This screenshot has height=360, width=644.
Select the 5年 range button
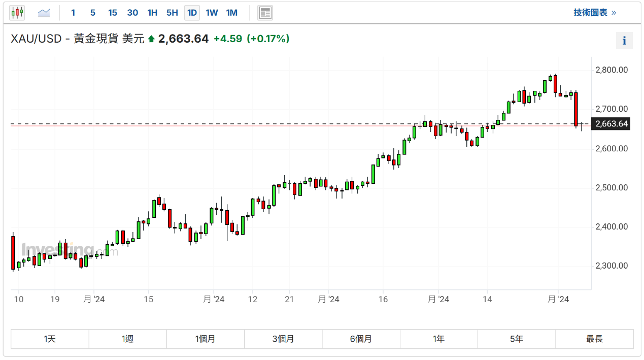[517, 339]
